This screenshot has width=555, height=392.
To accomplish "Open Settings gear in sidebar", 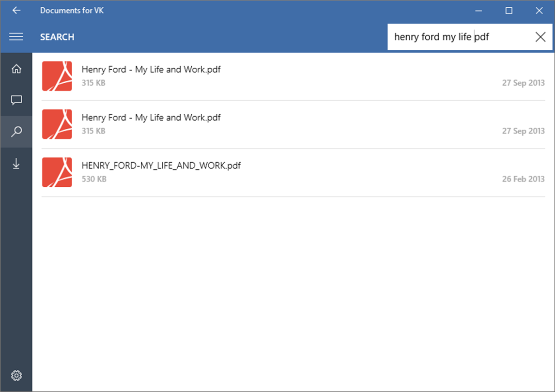I will click(x=16, y=376).
